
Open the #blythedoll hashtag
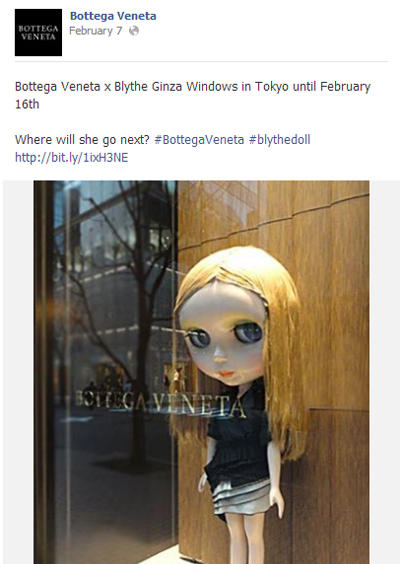pos(279,140)
